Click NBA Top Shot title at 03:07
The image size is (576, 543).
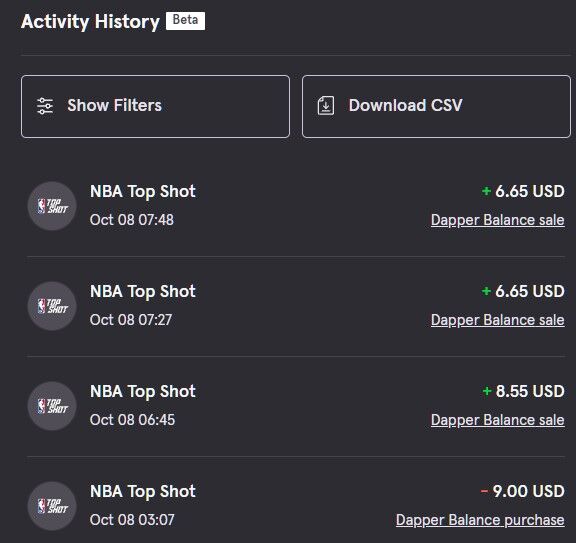143,492
